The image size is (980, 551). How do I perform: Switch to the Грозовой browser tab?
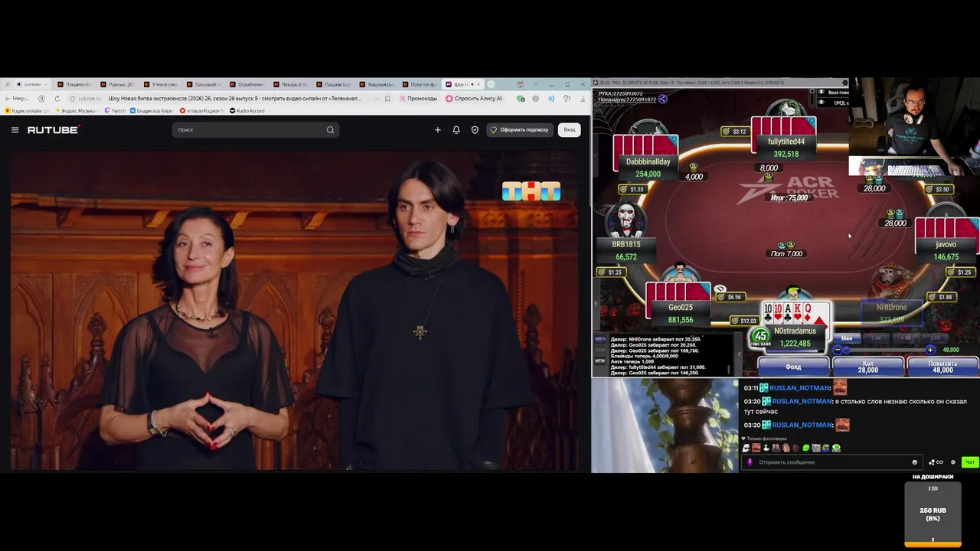pyautogui.click(x=205, y=84)
